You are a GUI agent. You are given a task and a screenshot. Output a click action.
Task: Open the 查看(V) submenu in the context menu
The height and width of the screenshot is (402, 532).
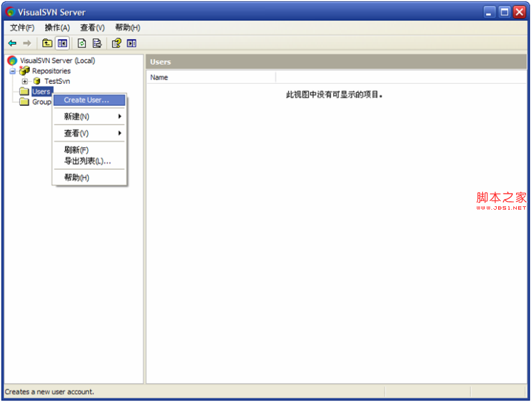pyautogui.click(x=90, y=133)
